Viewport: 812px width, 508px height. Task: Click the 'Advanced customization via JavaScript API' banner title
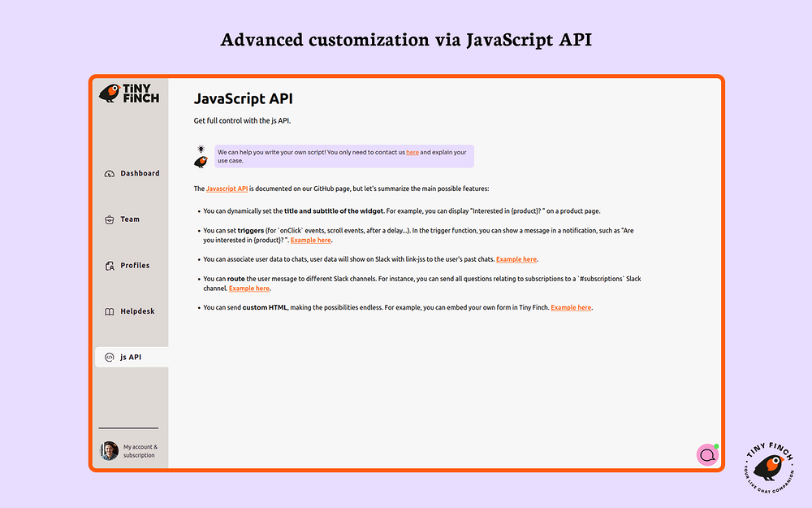coord(406,40)
